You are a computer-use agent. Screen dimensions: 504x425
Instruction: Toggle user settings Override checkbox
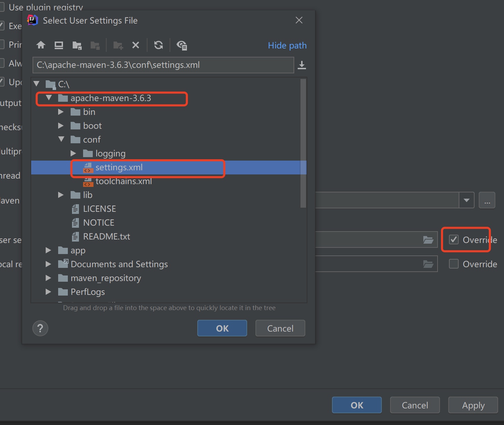pos(453,239)
